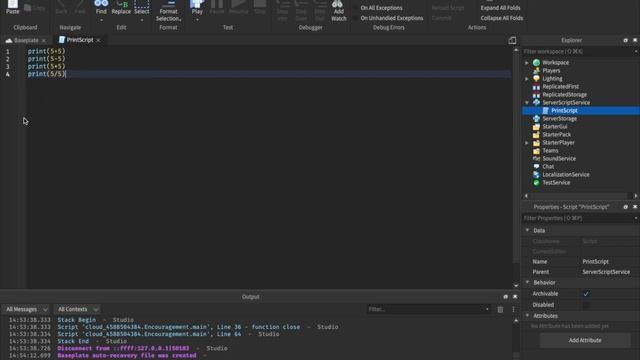Click the ServerScriptService icon
The height and width of the screenshot is (360, 640).
click(536, 102)
